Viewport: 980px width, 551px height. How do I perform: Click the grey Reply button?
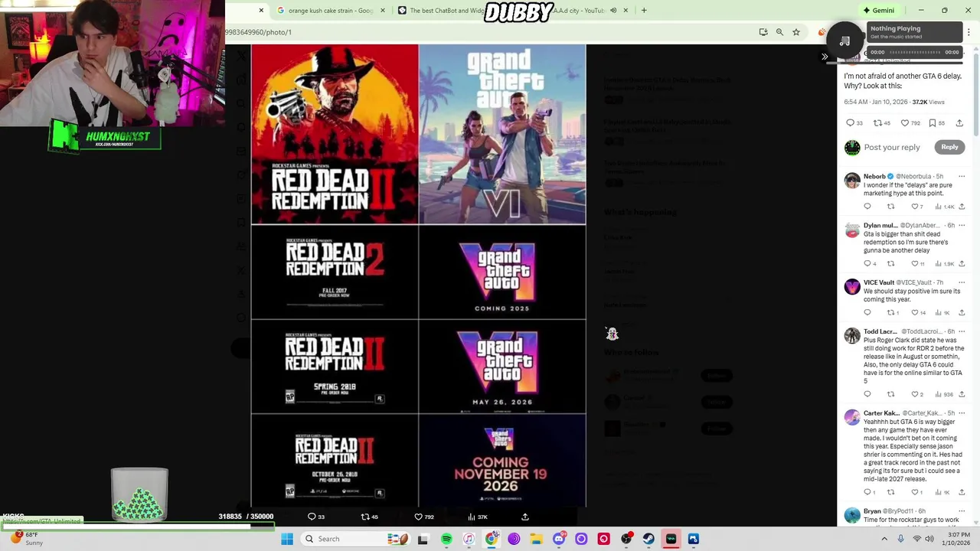tap(949, 147)
